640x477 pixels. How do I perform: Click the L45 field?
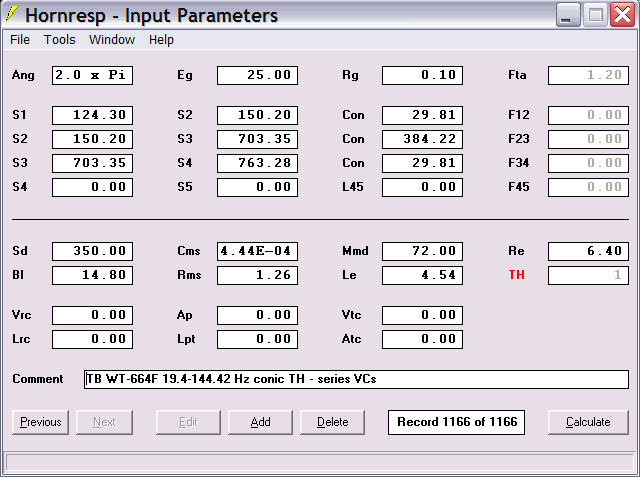(x=422, y=187)
